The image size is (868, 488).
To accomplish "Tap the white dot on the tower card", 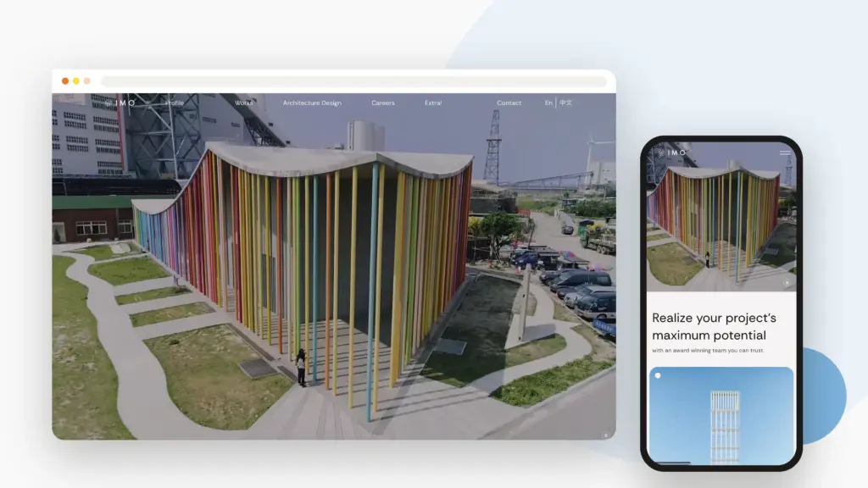I will (658, 375).
